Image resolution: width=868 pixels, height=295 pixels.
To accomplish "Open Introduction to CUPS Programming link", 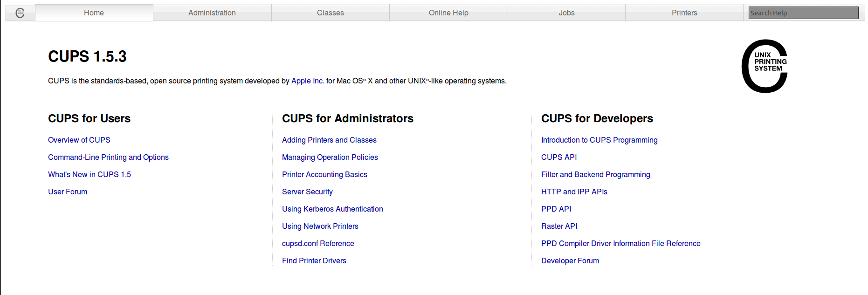I will click(599, 140).
